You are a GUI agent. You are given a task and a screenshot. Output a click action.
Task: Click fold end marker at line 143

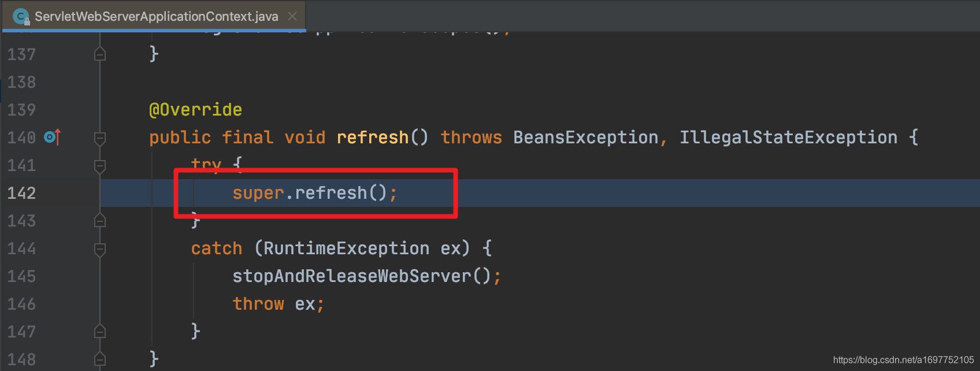tap(100, 221)
